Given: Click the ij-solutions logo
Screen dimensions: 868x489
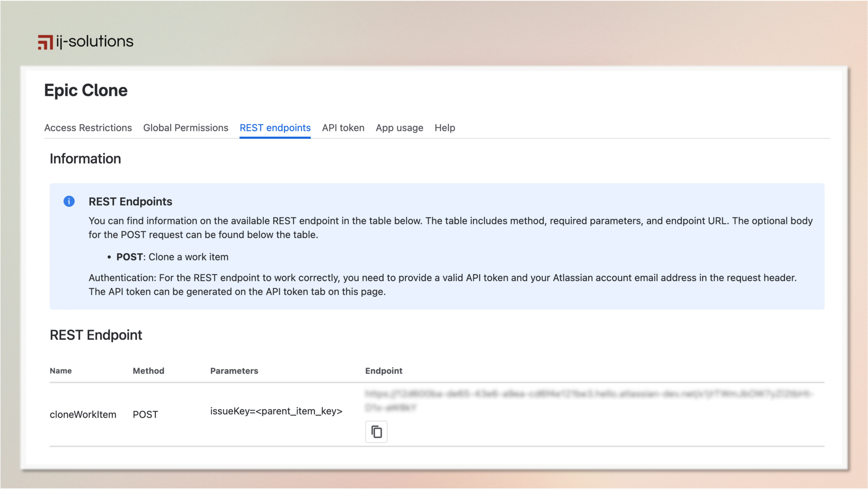Looking at the screenshot, I should [x=85, y=42].
